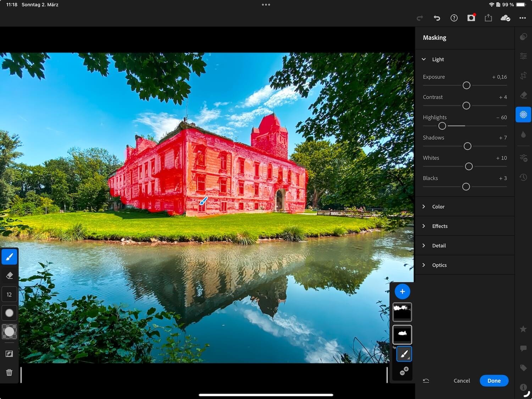Open the Version History panel
532x399 pixels.
coord(523,177)
